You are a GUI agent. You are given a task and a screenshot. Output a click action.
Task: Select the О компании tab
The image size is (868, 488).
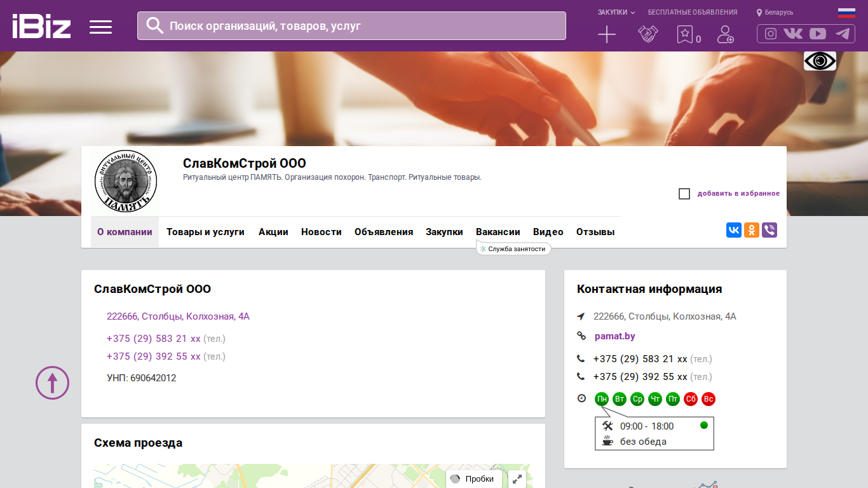pos(125,232)
